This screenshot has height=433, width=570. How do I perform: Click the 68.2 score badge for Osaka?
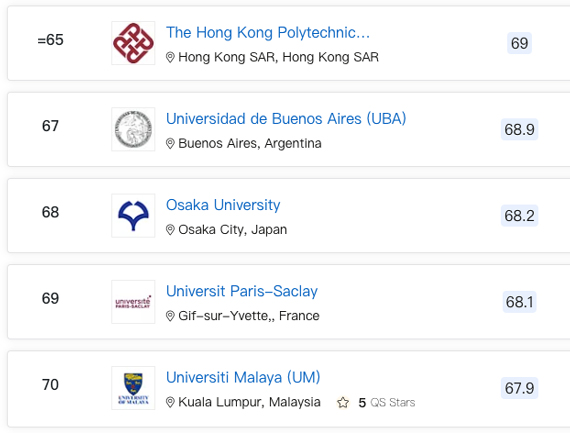click(519, 216)
